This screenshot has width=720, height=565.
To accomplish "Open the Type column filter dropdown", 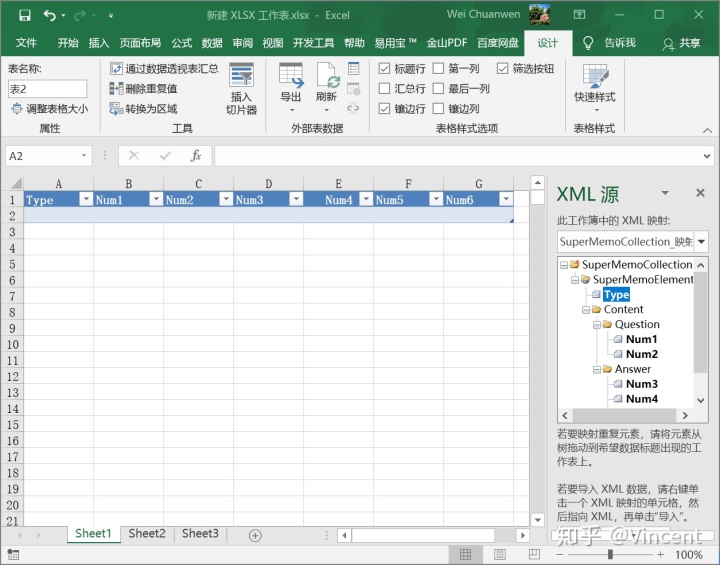I will point(86,199).
